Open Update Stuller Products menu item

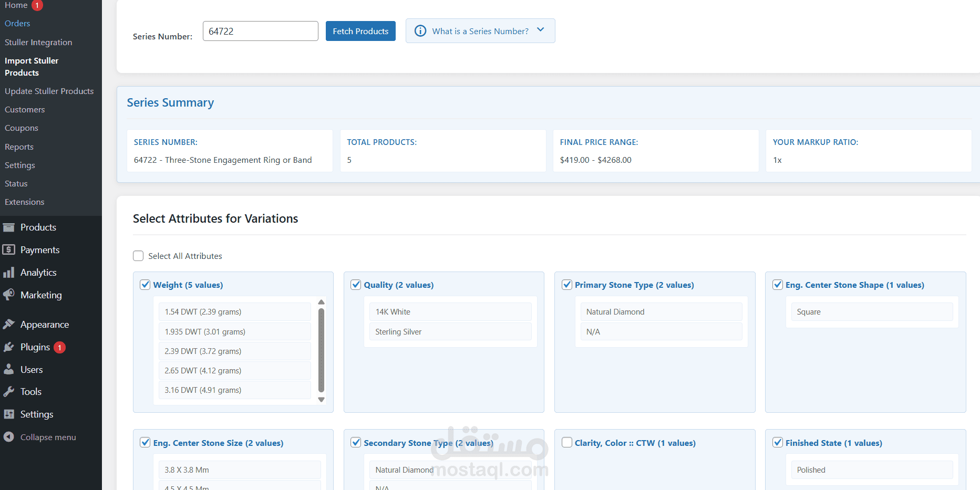[49, 91]
